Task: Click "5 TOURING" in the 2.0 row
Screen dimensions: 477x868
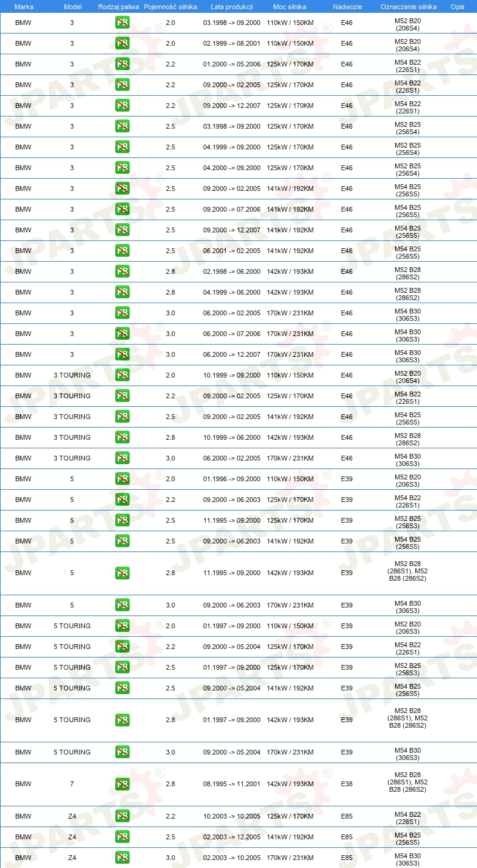Action: coord(72,626)
